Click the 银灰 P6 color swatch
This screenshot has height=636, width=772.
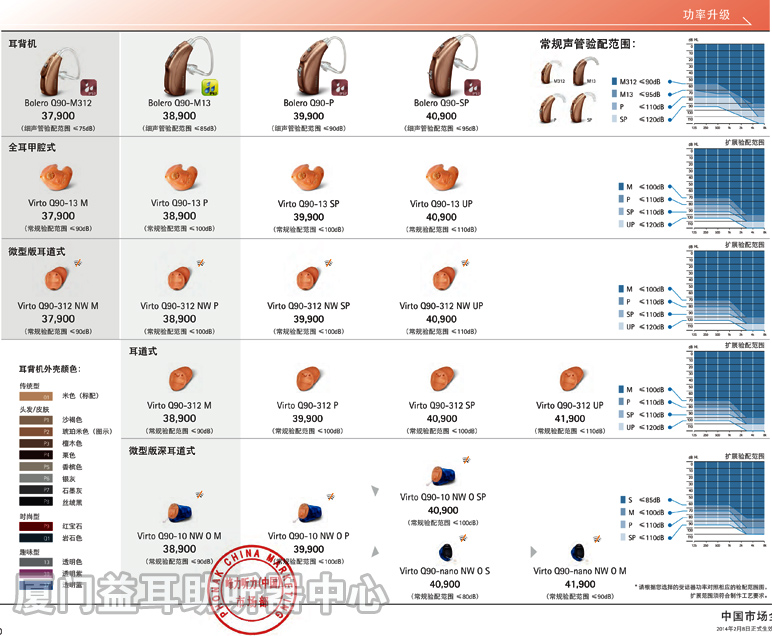pyautogui.click(x=36, y=478)
